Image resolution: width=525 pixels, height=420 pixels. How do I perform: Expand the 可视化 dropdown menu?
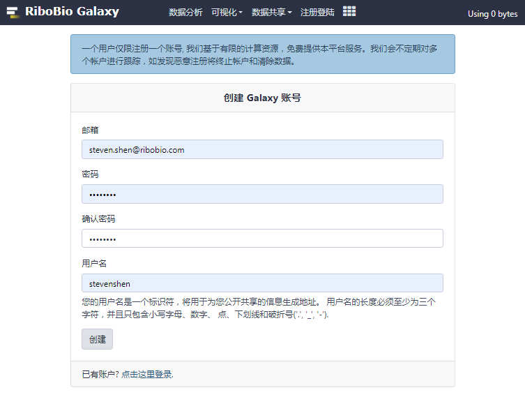pyautogui.click(x=227, y=13)
